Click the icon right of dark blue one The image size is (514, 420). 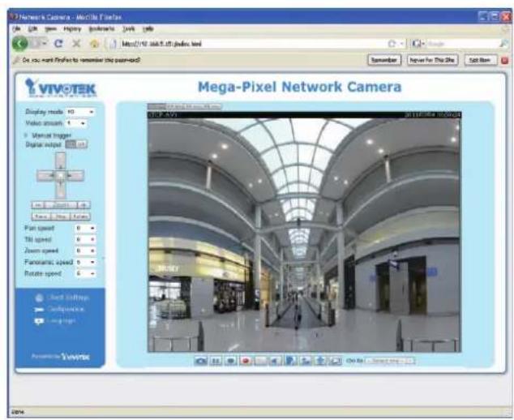(x=305, y=361)
